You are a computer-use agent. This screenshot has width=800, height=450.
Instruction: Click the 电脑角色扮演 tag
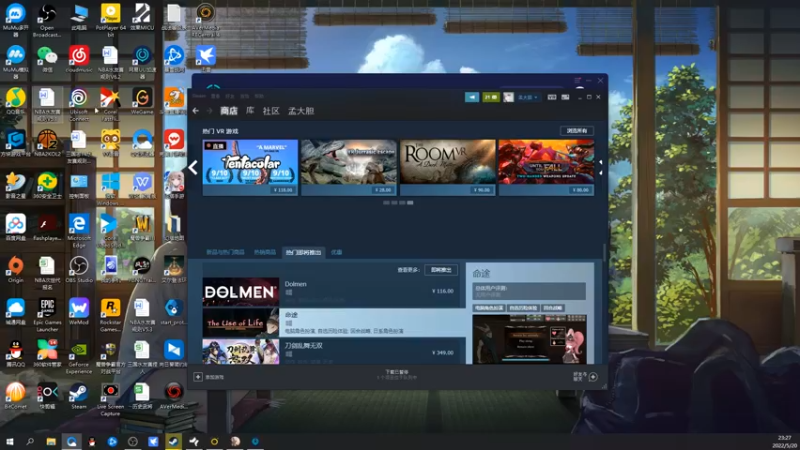click(488, 308)
